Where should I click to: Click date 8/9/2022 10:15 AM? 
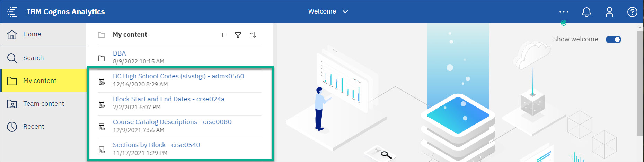[x=139, y=61]
